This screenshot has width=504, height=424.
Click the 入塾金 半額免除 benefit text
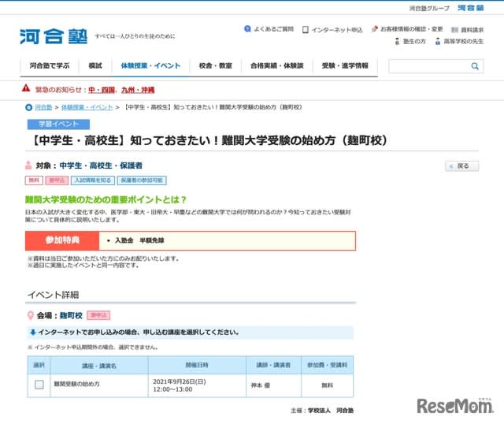(x=139, y=240)
